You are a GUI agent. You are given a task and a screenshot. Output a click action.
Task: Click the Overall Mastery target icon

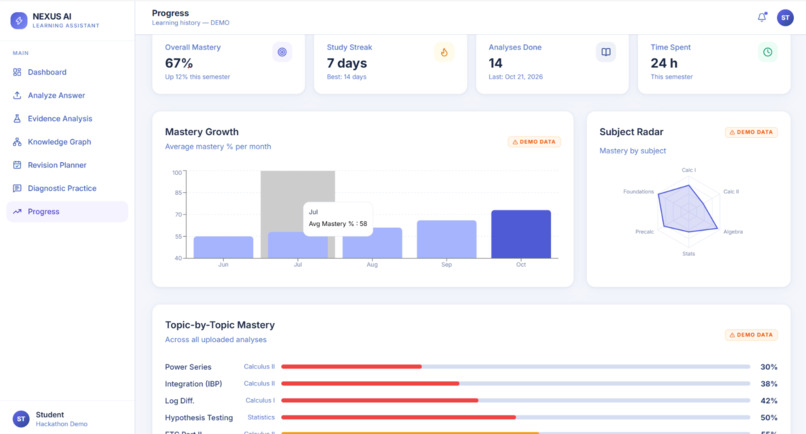[282, 52]
